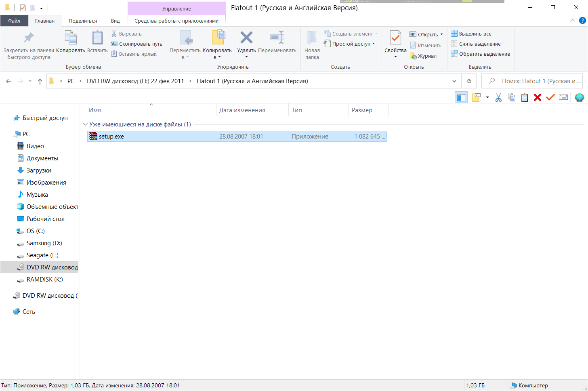Open Сеть in the navigation pane
The width and height of the screenshot is (588, 391).
pos(29,312)
